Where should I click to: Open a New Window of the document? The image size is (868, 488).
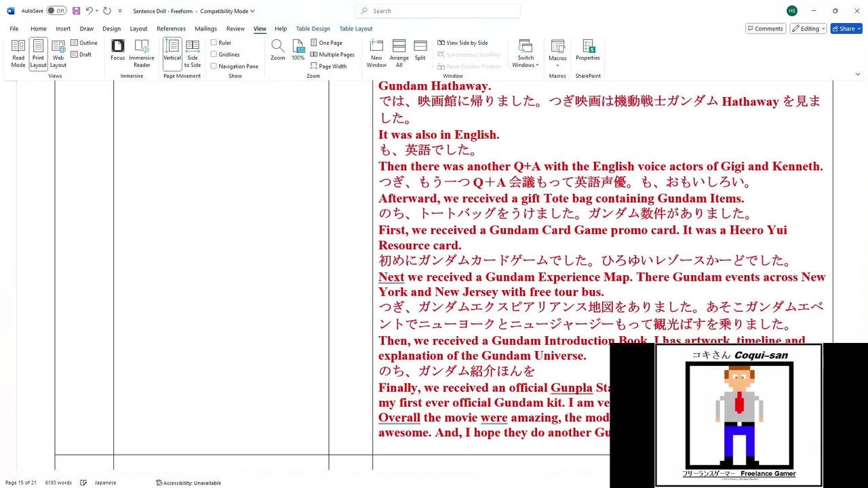point(376,54)
